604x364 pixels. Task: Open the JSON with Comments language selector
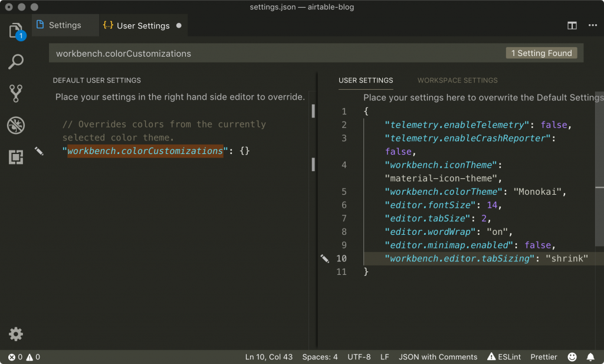click(438, 356)
